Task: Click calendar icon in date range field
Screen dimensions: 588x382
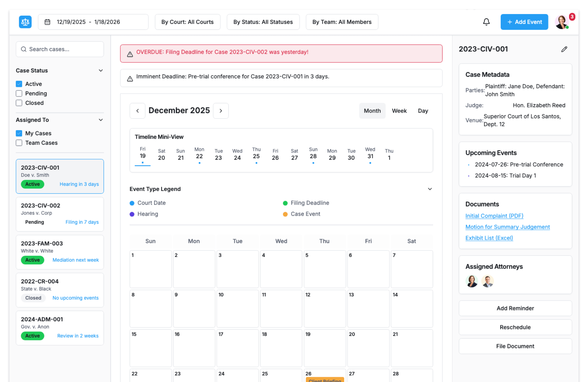Action: click(47, 22)
